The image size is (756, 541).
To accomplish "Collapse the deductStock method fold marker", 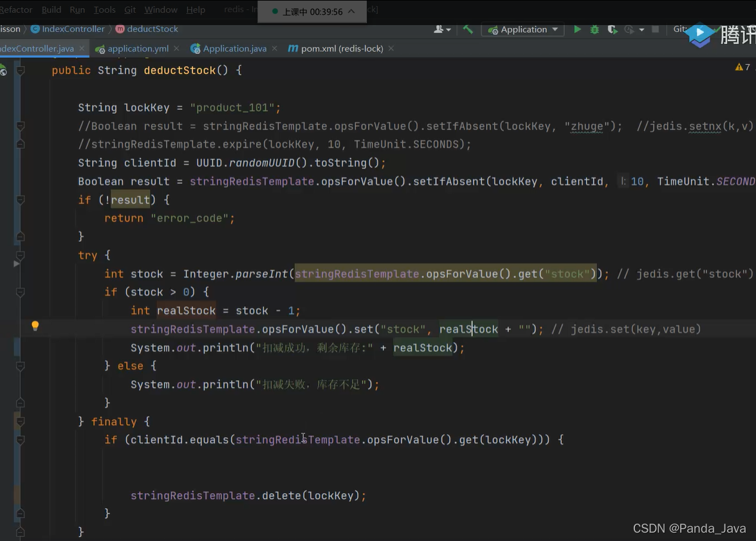I will (x=21, y=71).
